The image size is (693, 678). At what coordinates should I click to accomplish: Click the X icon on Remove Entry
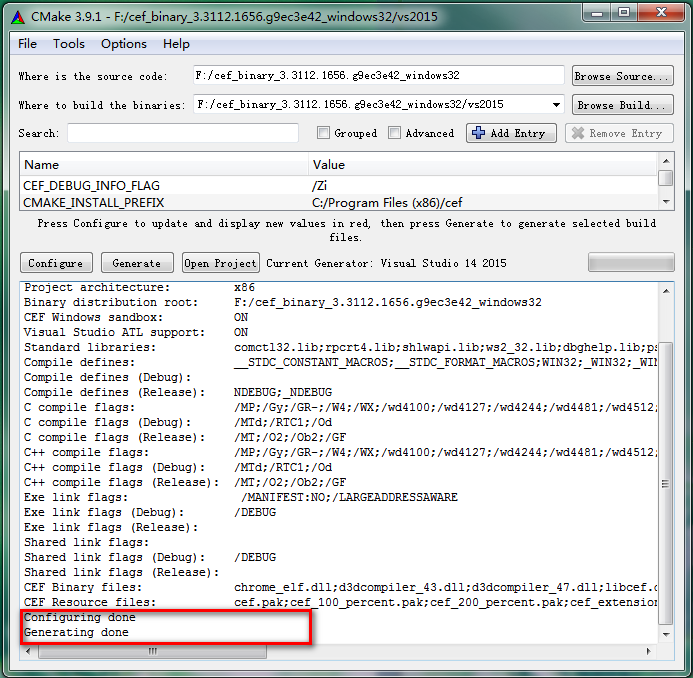coord(578,133)
